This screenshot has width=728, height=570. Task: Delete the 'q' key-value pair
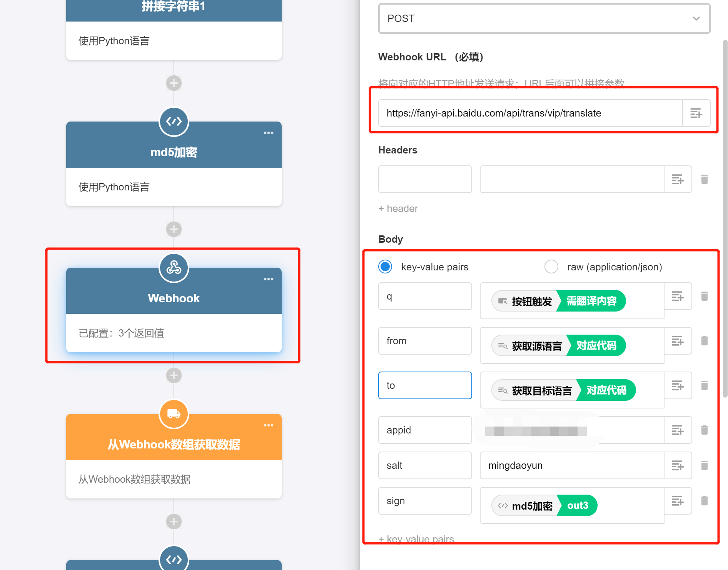pyautogui.click(x=705, y=296)
